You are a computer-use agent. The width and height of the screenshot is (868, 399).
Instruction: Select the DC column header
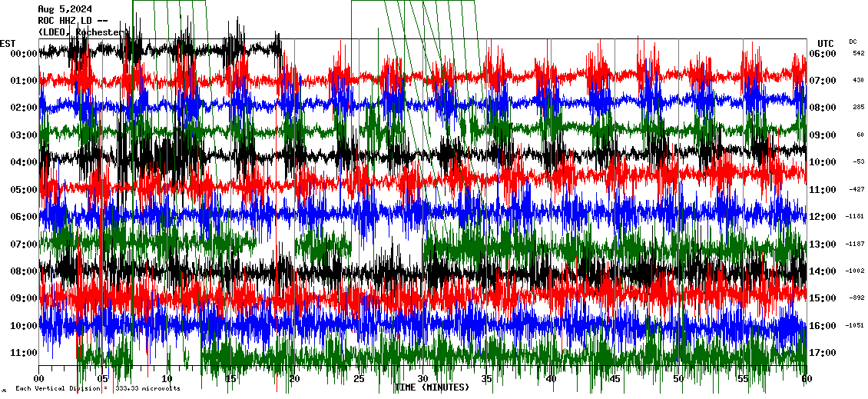click(853, 42)
